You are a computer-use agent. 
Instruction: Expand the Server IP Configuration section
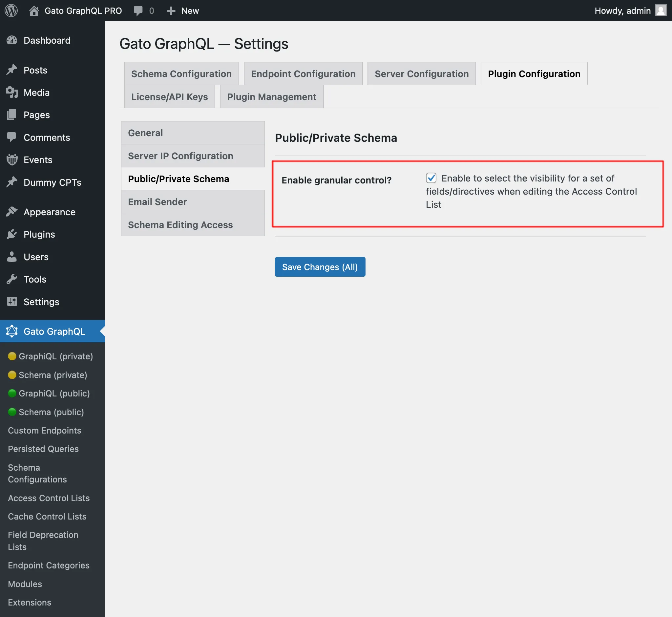181,155
